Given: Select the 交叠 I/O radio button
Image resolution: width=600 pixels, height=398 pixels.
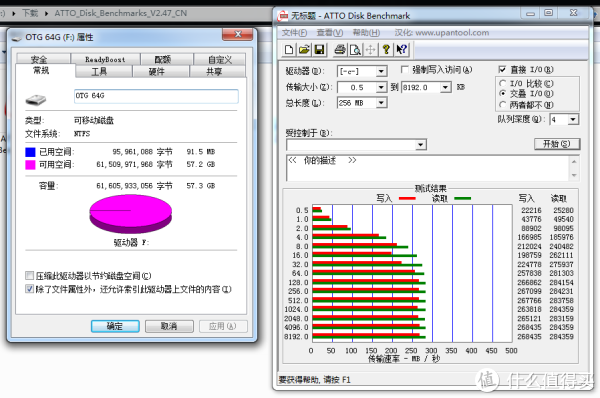Looking at the screenshot, I should click(503, 93).
